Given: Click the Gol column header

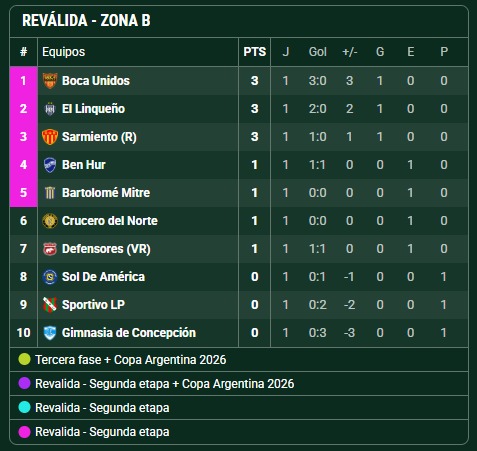Looking at the screenshot, I should [317, 52].
